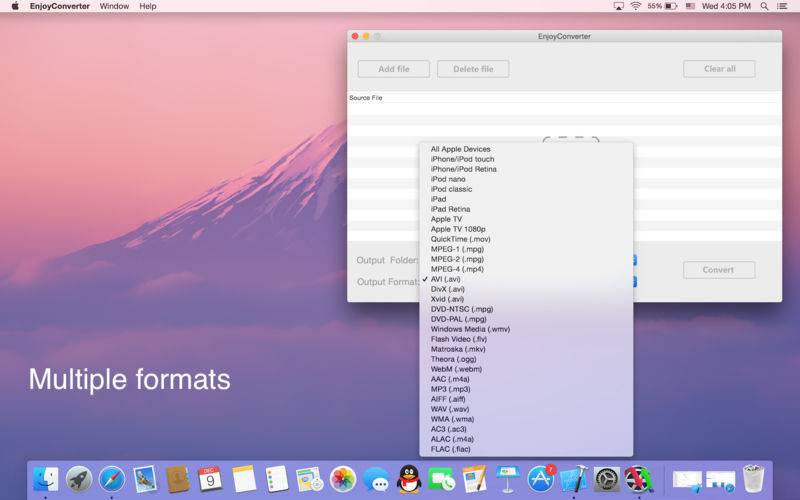Choose DVD-NTSC (.mpg) format

tap(526, 309)
